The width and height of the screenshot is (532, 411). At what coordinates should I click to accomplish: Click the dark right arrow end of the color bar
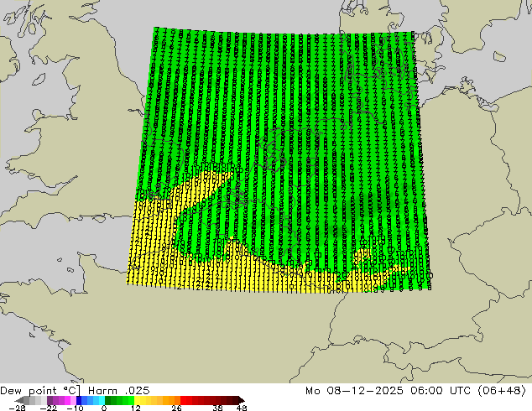click(241, 400)
